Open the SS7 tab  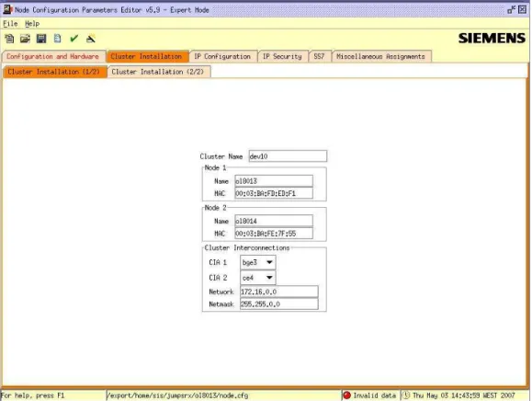point(319,56)
